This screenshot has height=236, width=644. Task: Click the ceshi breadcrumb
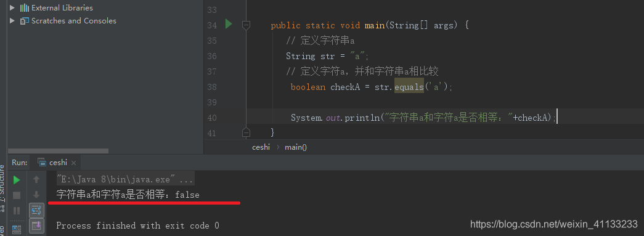coord(261,147)
